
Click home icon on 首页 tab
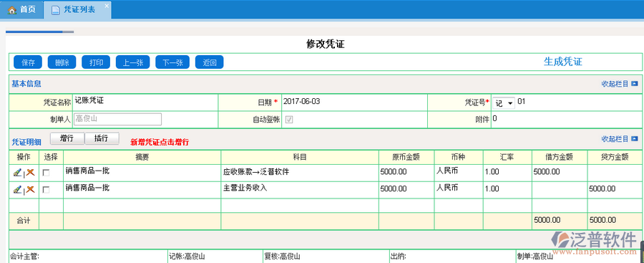12,10
